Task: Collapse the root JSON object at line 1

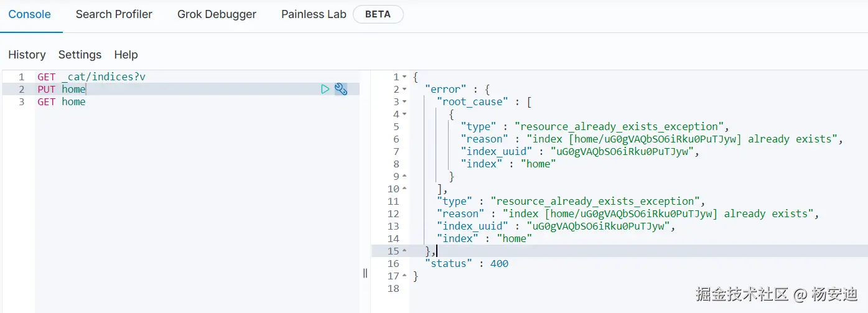Action: (x=404, y=77)
